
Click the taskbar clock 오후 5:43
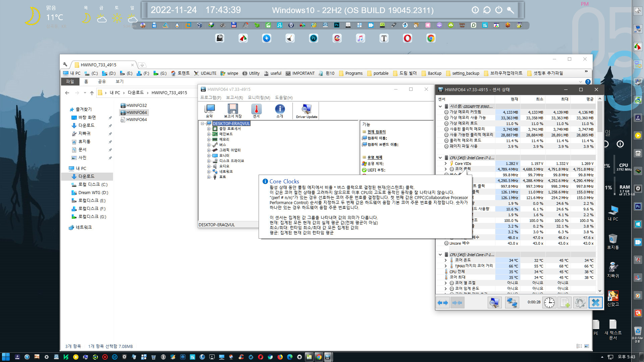(x=626, y=357)
